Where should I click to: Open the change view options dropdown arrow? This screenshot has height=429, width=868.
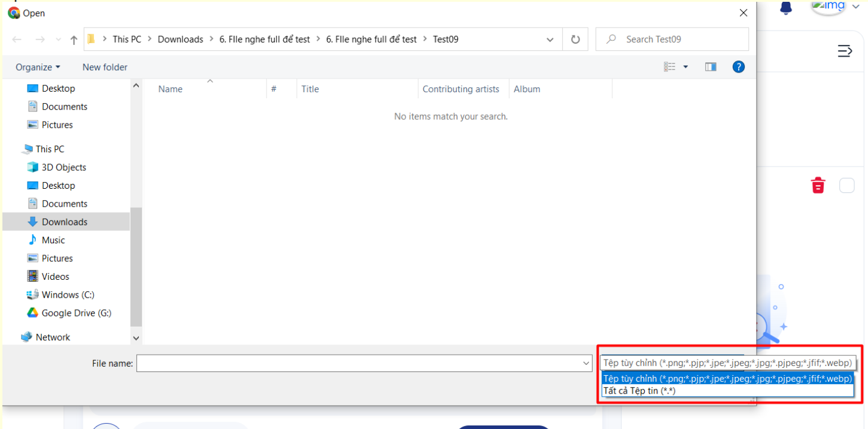[686, 67]
